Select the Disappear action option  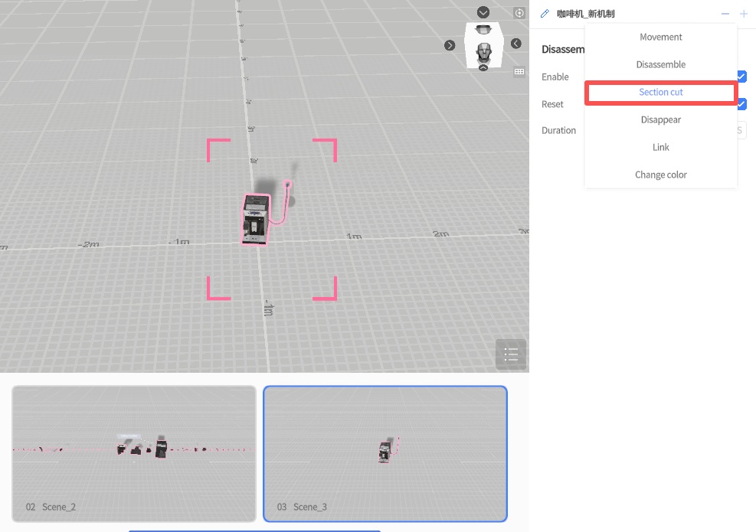pos(660,120)
